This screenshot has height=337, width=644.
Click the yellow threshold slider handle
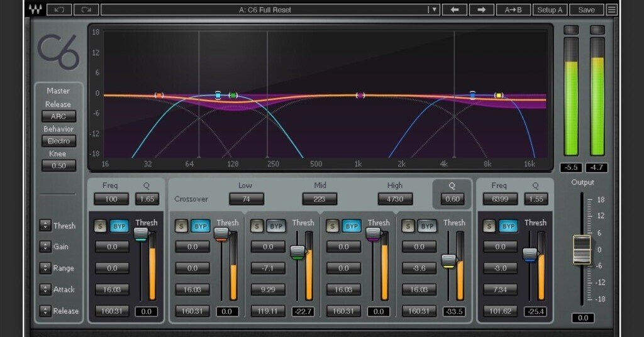tap(448, 261)
